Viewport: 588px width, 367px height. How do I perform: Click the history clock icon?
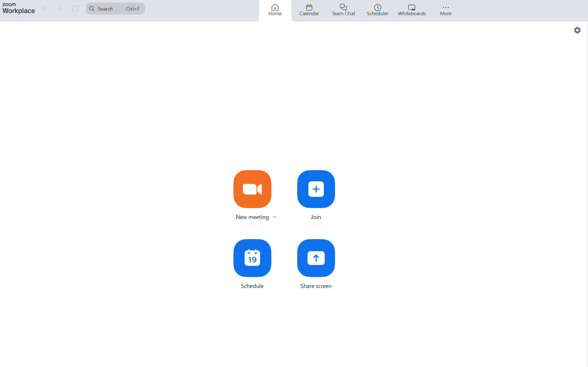click(75, 9)
